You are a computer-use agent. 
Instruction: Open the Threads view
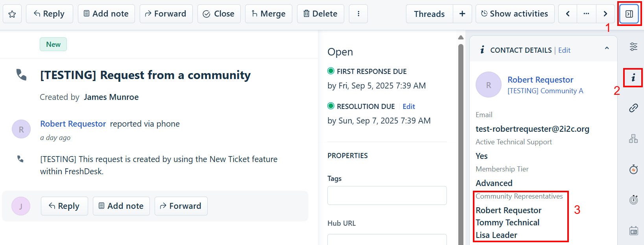[x=429, y=14]
